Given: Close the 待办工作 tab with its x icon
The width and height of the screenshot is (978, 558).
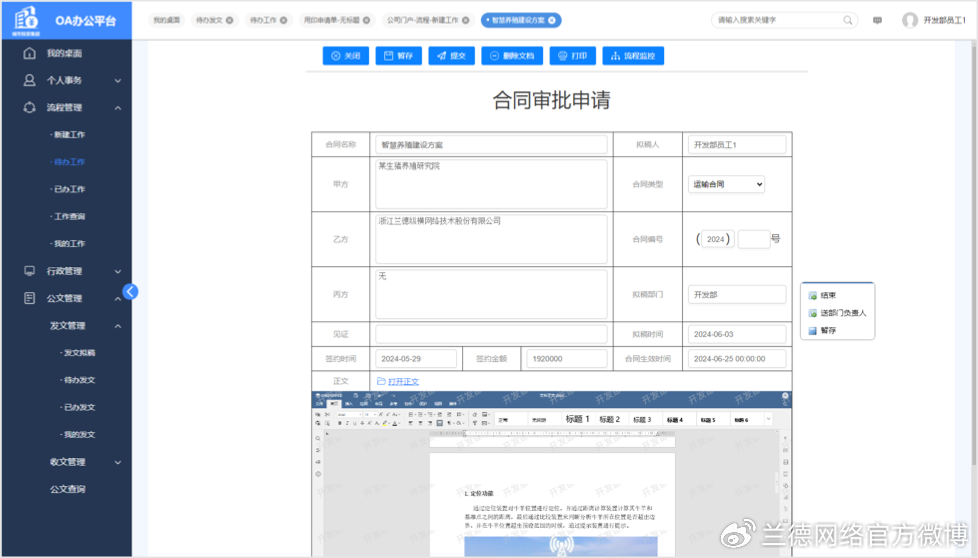Looking at the screenshot, I should 283,20.
